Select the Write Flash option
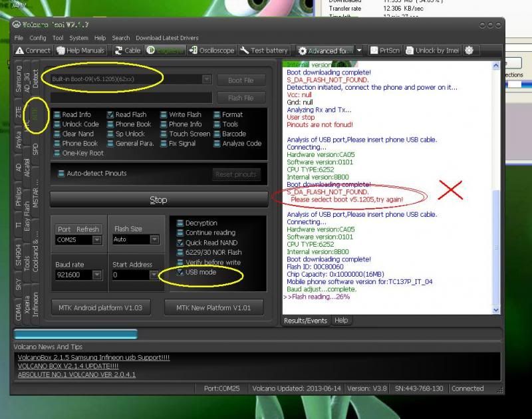This screenshot has height=419, width=532. [x=181, y=114]
